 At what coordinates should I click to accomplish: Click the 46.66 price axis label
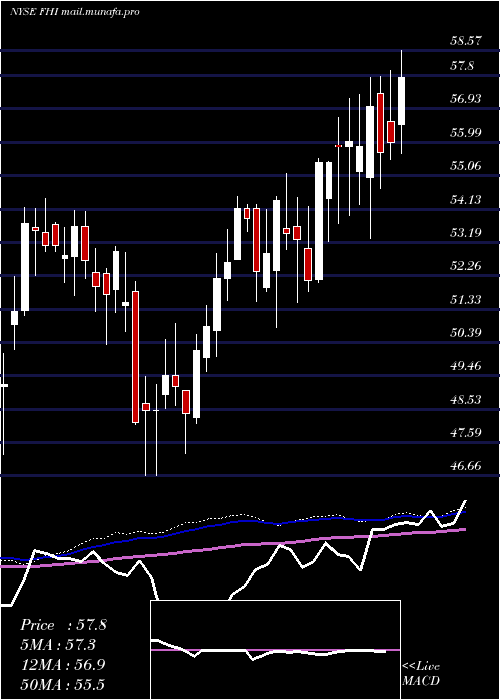tap(465, 466)
